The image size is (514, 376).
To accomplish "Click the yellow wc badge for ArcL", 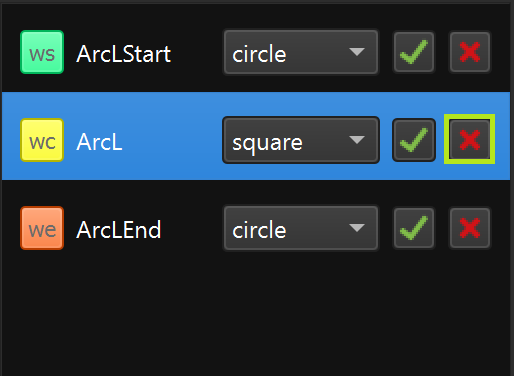I will click(x=42, y=140).
